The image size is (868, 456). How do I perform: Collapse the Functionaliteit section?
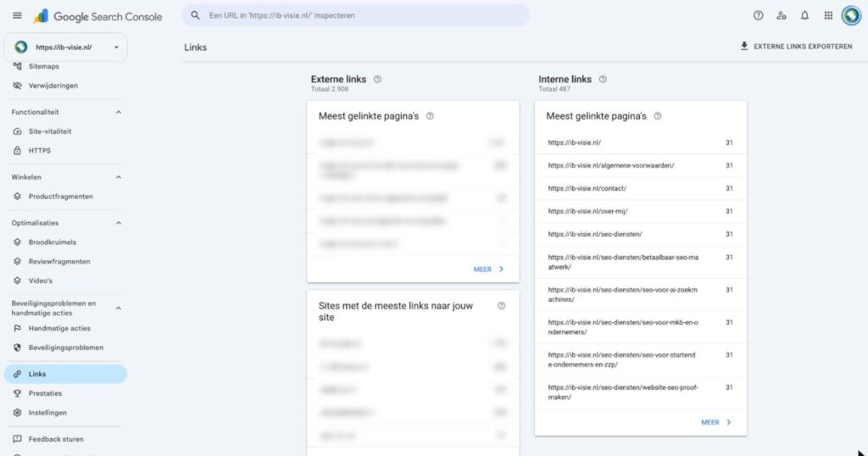(118, 112)
